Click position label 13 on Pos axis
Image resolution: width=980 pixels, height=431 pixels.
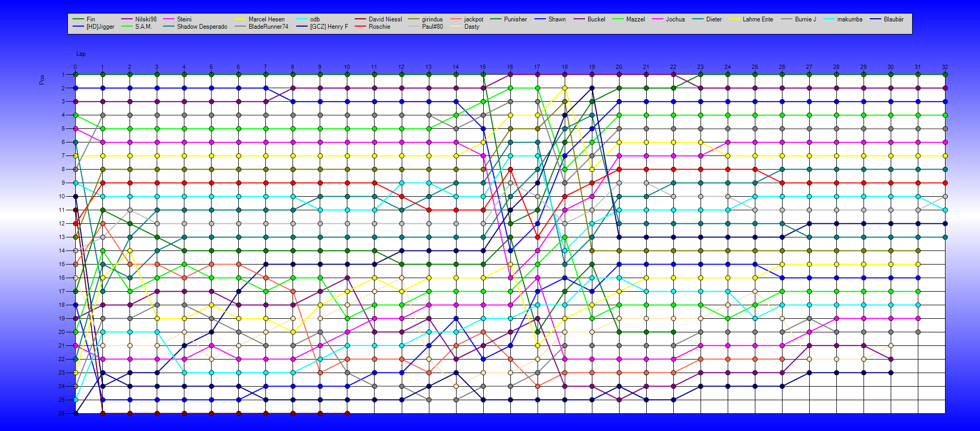[62, 237]
